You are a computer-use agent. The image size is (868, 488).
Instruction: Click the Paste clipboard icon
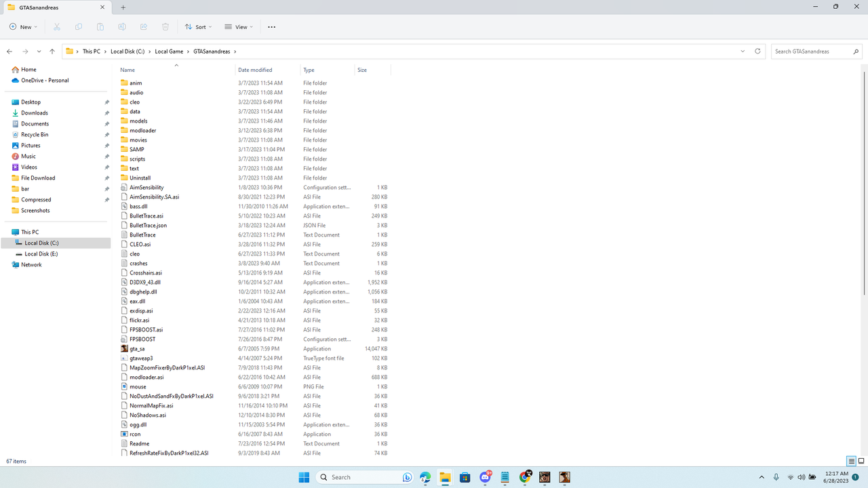[100, 27]
